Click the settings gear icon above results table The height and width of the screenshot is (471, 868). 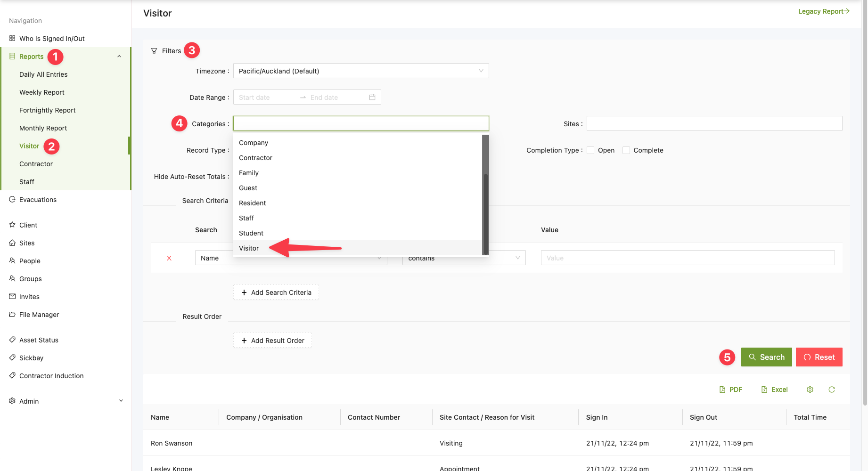(x=810, y=390)
